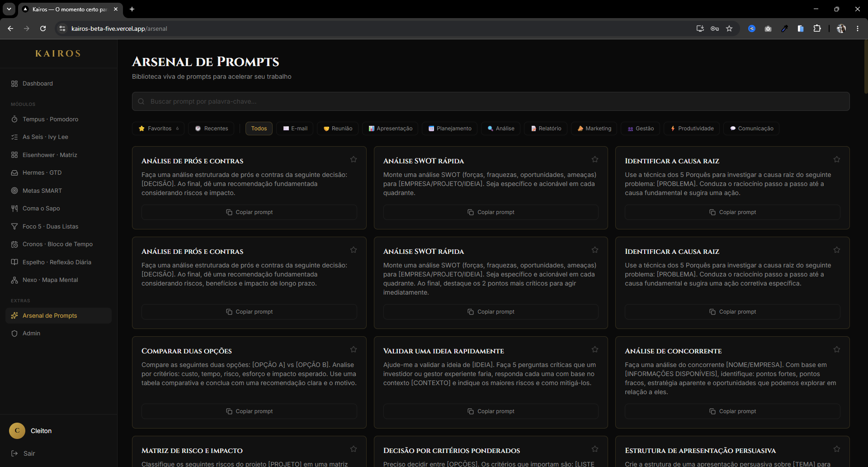Screen dimensions: 868x467
Task: Filter prompts by Planejamento
Action: tap(450, 129)
